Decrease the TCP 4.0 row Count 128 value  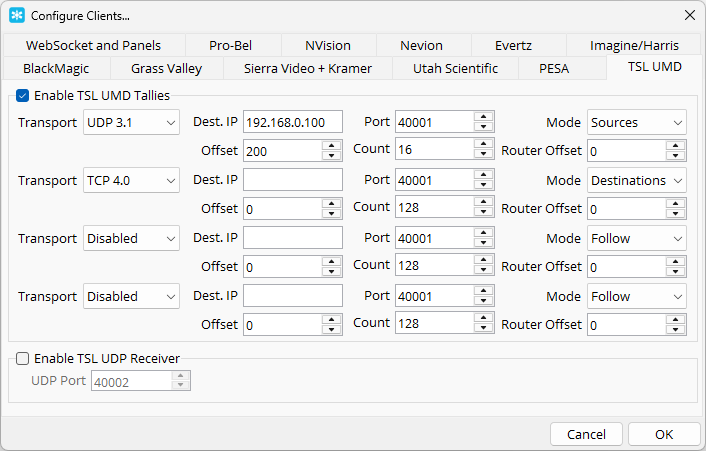click(x=484, y=212)
